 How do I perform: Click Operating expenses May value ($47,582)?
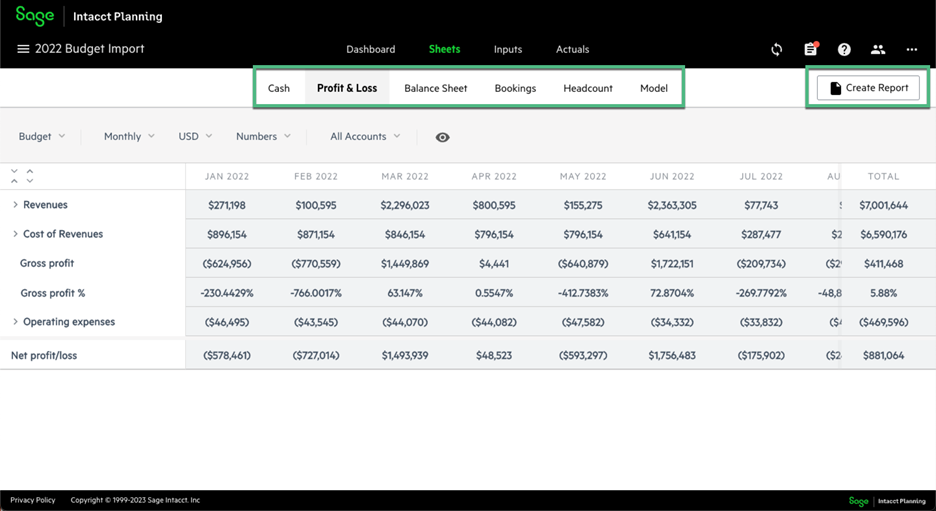pyautogui.click(x=583, y=322)
